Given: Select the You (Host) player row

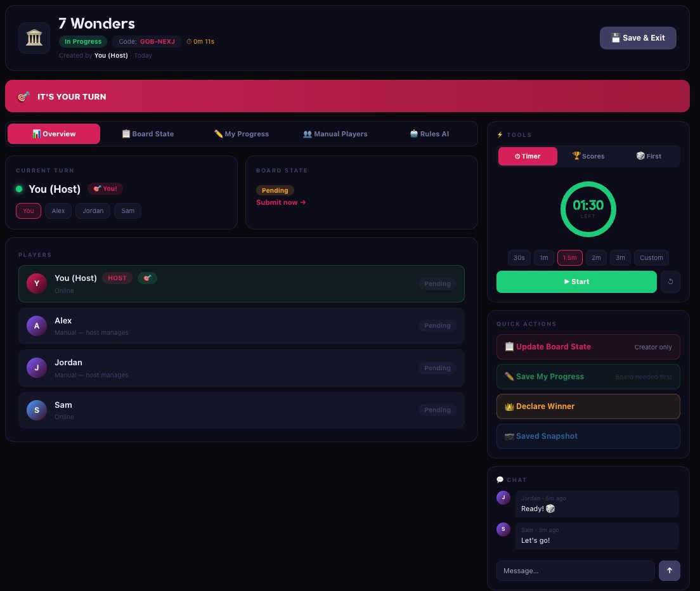Looking at the screenshot, I should click(242, 284).
